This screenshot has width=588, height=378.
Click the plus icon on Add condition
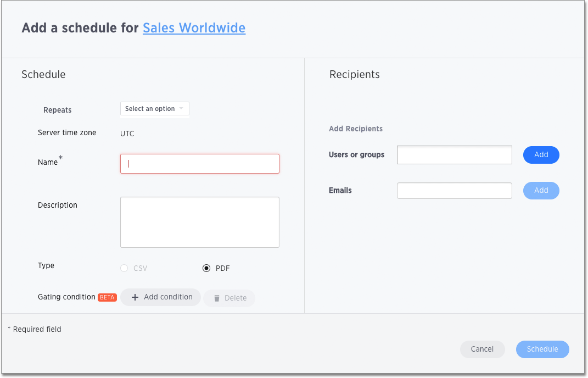pyautogui.click(x=135, y=297)
